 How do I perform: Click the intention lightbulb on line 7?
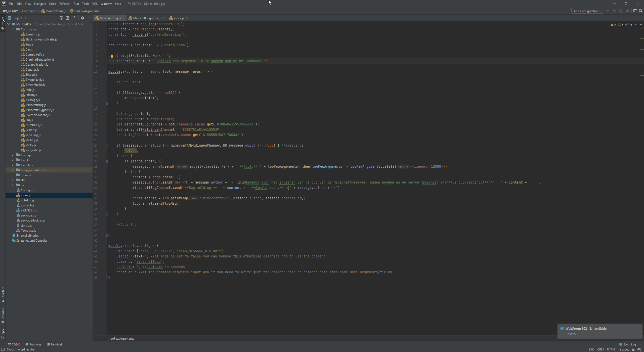pos(112,56)
